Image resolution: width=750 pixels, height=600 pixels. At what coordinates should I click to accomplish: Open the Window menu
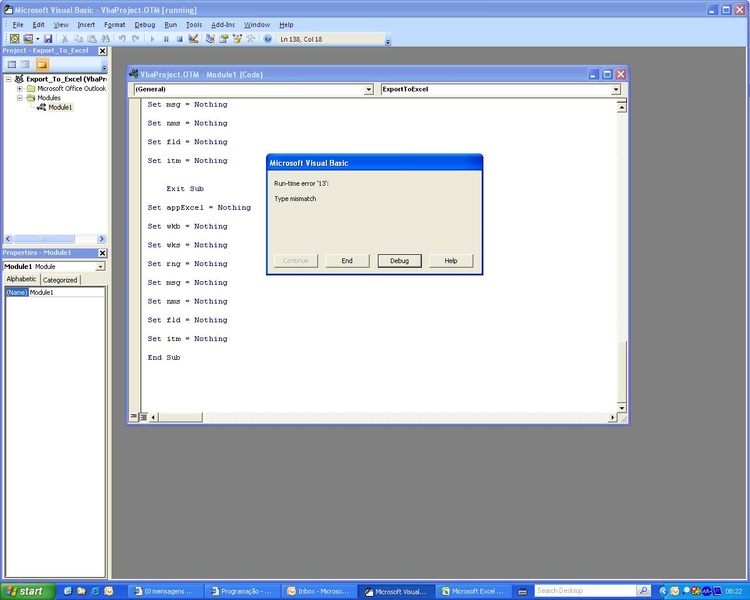(x=257, y=25)
